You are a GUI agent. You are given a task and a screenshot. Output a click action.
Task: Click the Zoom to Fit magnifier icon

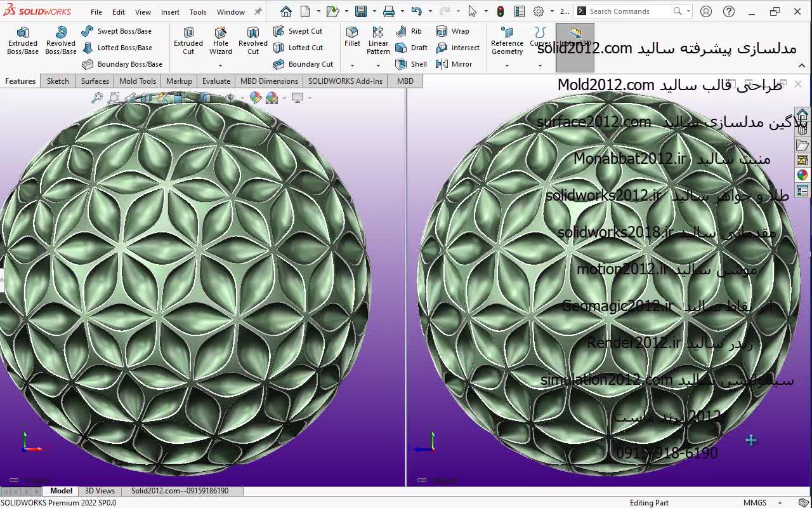point(97,98)
